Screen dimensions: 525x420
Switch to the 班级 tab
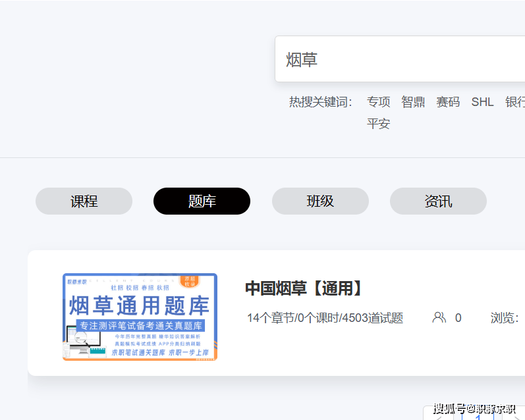pos(320,201)
